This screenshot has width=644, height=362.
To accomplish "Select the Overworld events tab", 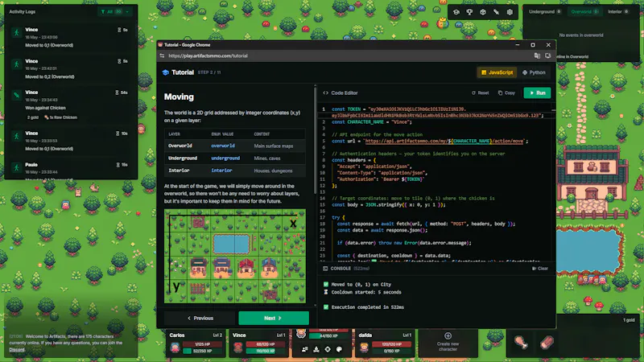I will (x=585, y=12).
